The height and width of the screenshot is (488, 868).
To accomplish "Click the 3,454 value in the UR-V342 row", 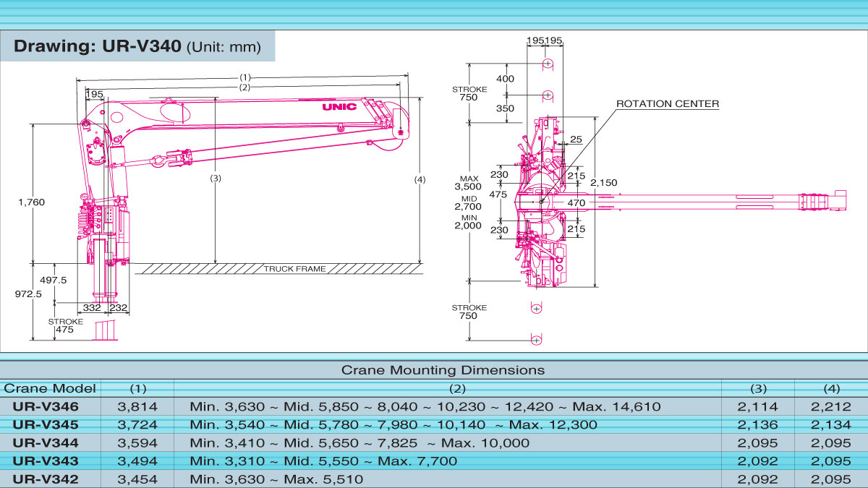I will [x=137, y=479].
